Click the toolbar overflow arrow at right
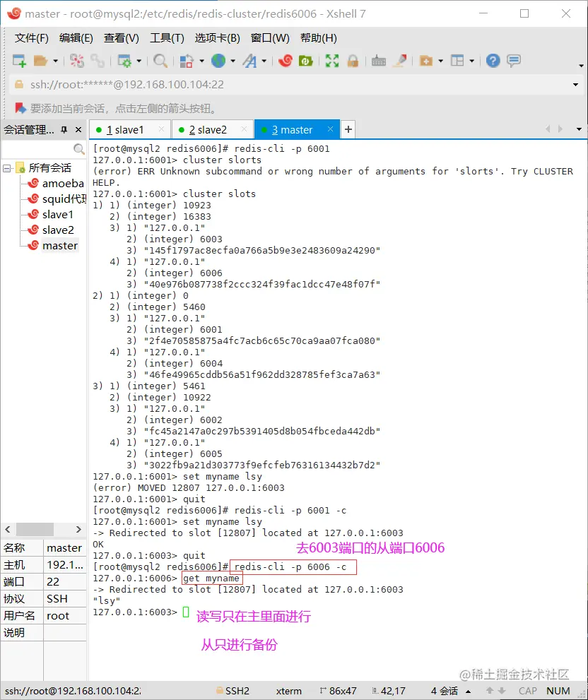Image resolution: width=588 pixels, height=700 pixels. coord(582,66)
